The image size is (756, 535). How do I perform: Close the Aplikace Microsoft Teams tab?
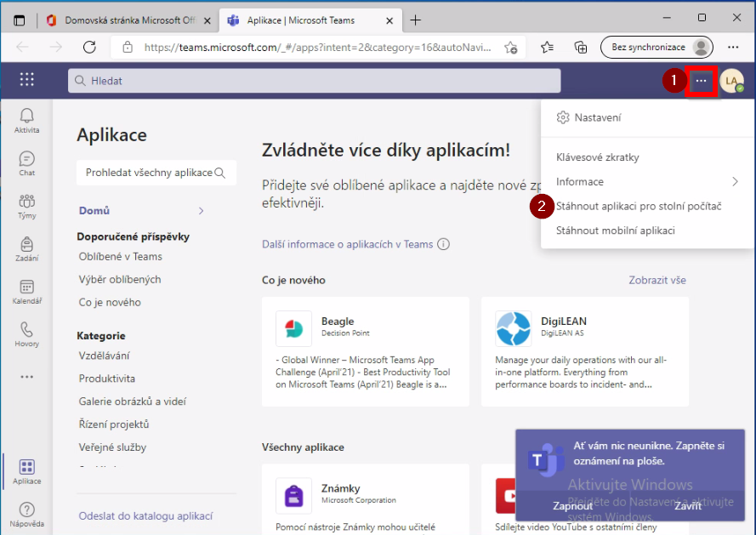click(x=389, y=20)
